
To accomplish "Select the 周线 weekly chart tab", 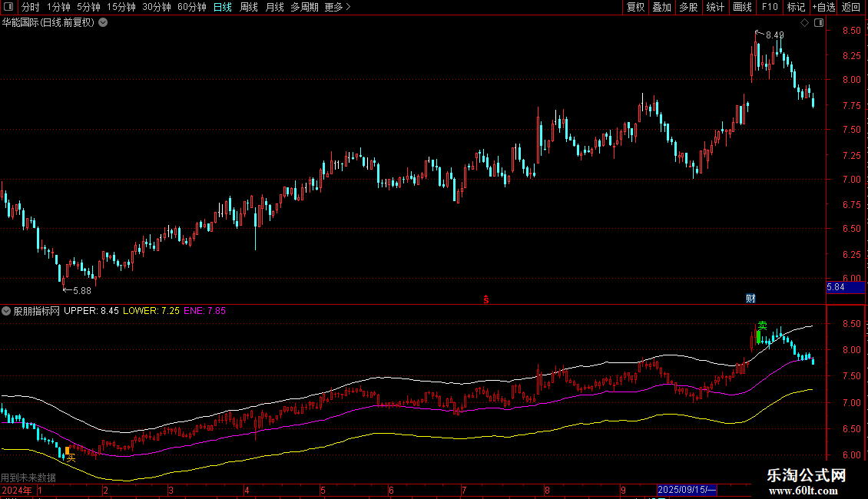I will pos(249,8).
